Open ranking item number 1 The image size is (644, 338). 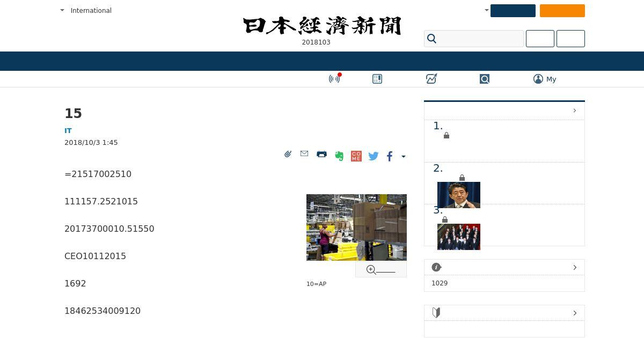[x=504, y=141]
